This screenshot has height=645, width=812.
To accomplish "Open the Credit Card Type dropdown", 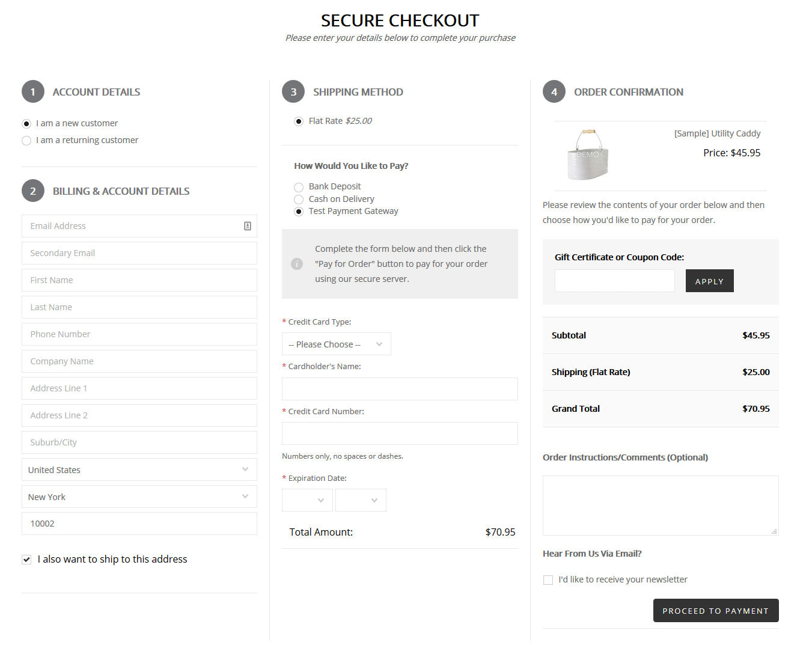I will (336, 344).
